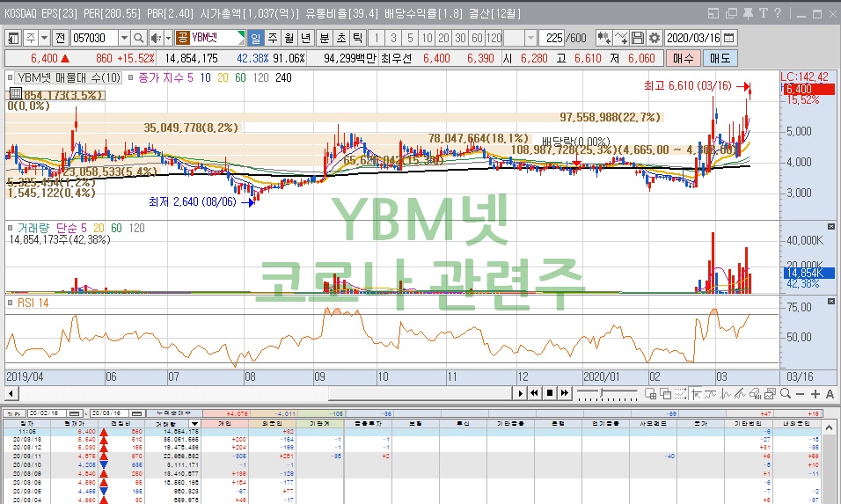
Task: Click the A text-size icon
Action: pyautogui.click(x=830, y=393)
